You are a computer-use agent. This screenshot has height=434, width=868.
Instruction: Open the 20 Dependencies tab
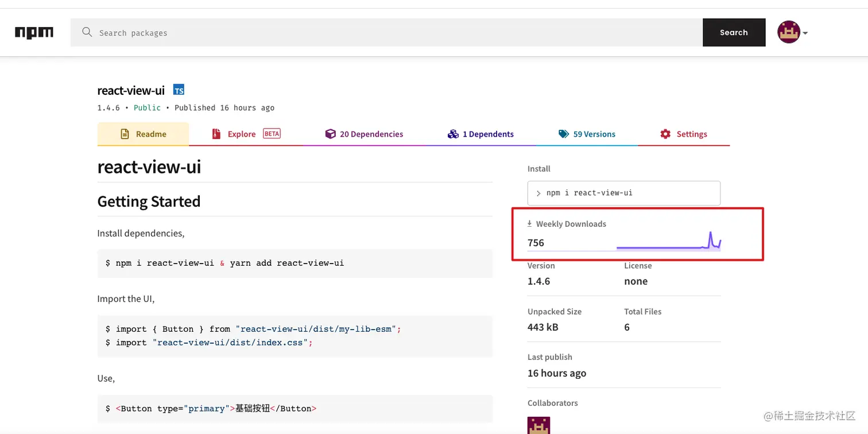(364, 134)
